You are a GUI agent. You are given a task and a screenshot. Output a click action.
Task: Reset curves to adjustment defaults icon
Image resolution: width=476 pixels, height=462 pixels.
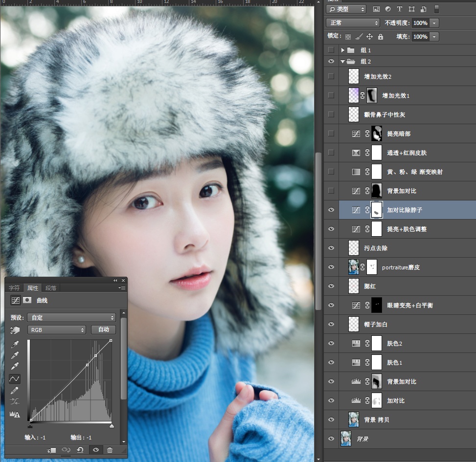(80, 450)
